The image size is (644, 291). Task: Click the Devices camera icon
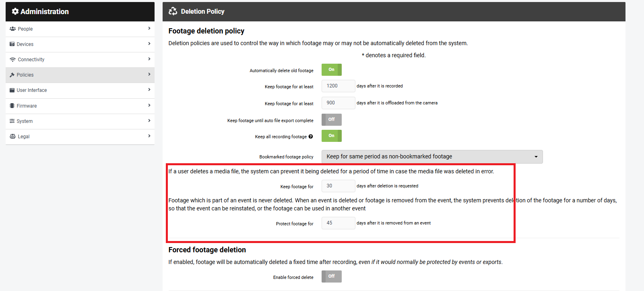12,44
